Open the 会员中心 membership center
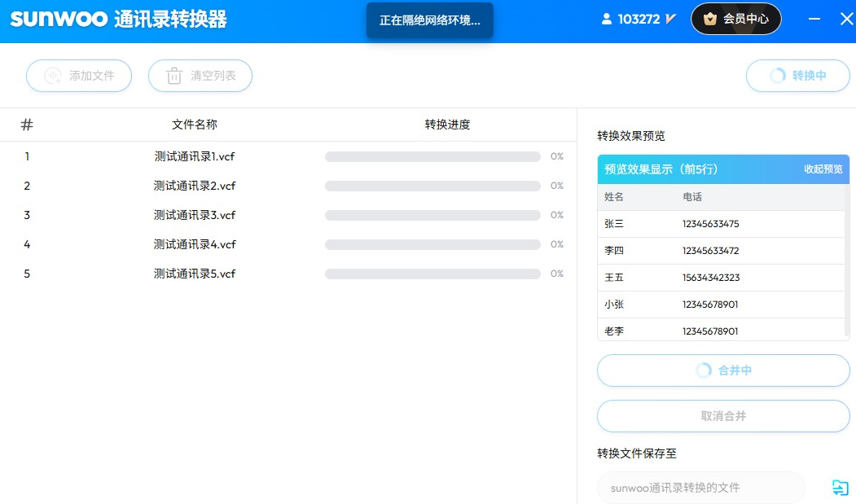Screen dimensions: 856x504 coord(735,19)
